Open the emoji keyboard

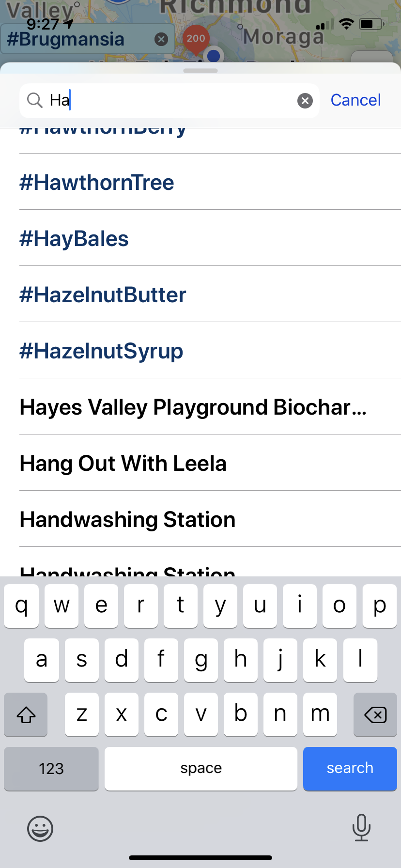coord(40,828)
